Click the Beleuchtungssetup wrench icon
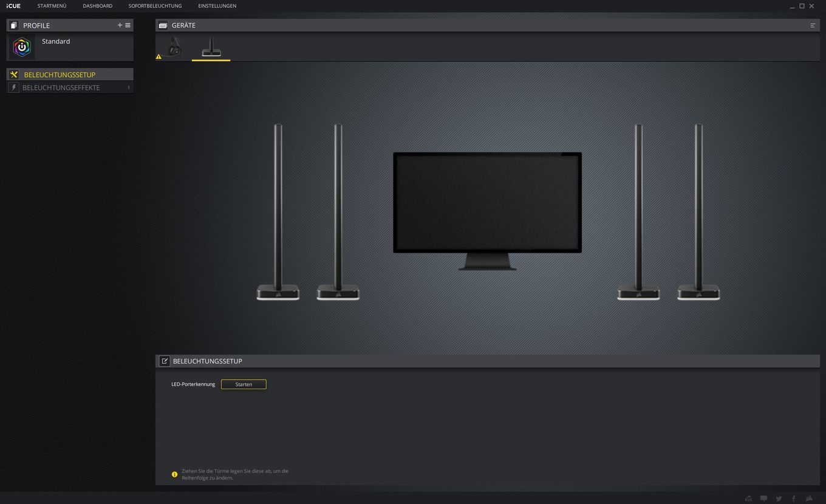The image size is (826, 504). click(x=14, y=75)
